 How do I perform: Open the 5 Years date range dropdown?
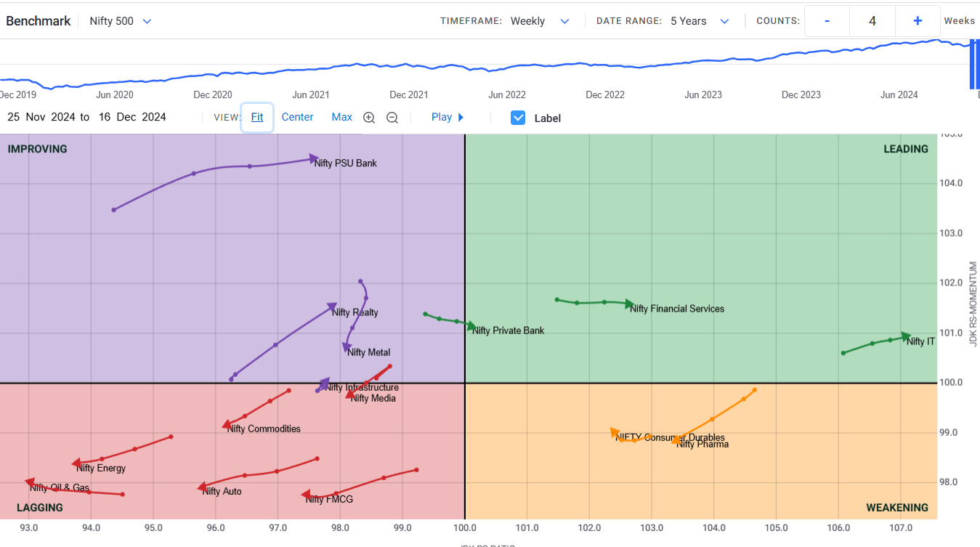[x=699, y=21]
